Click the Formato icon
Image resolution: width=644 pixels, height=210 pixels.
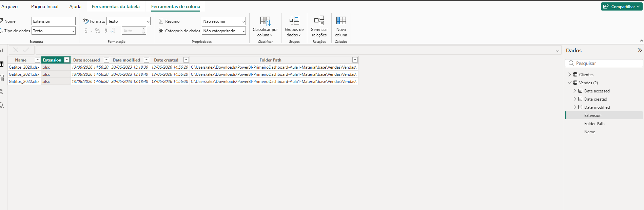[86, 21]
